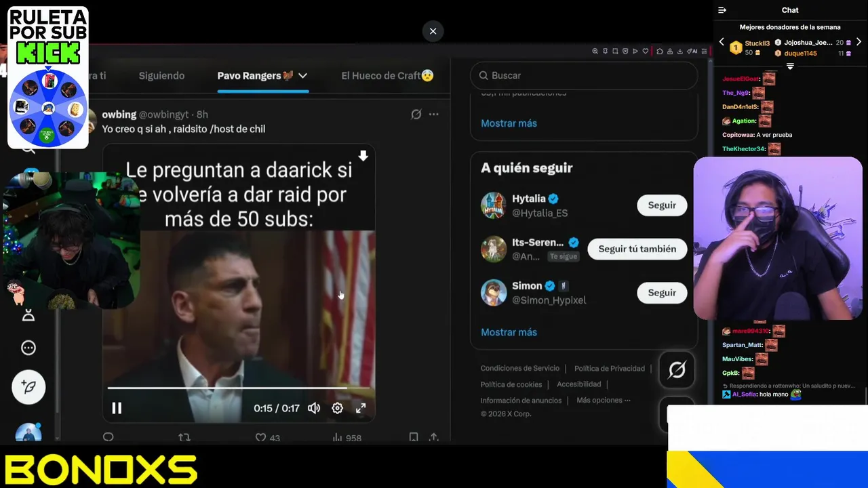The height and width of the screenshot is (488, 868).
Task: Open Política de Privacidad link
Action: pos(610,369)
